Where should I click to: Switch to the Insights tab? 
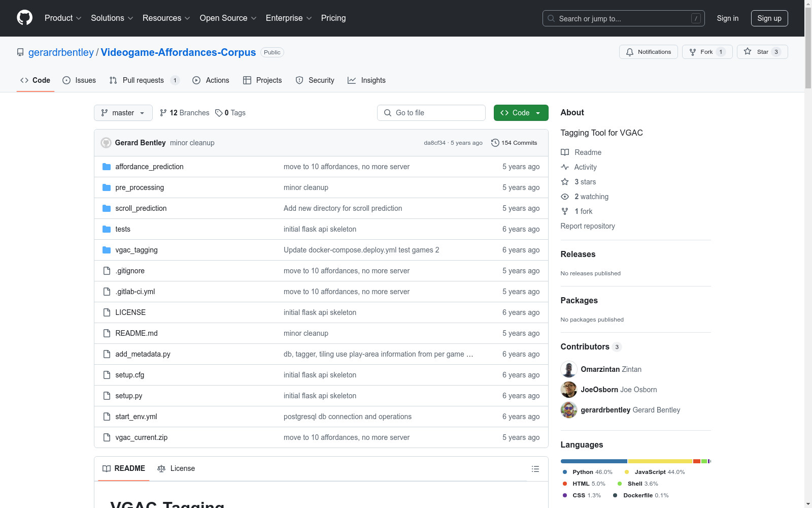(366, 80)
